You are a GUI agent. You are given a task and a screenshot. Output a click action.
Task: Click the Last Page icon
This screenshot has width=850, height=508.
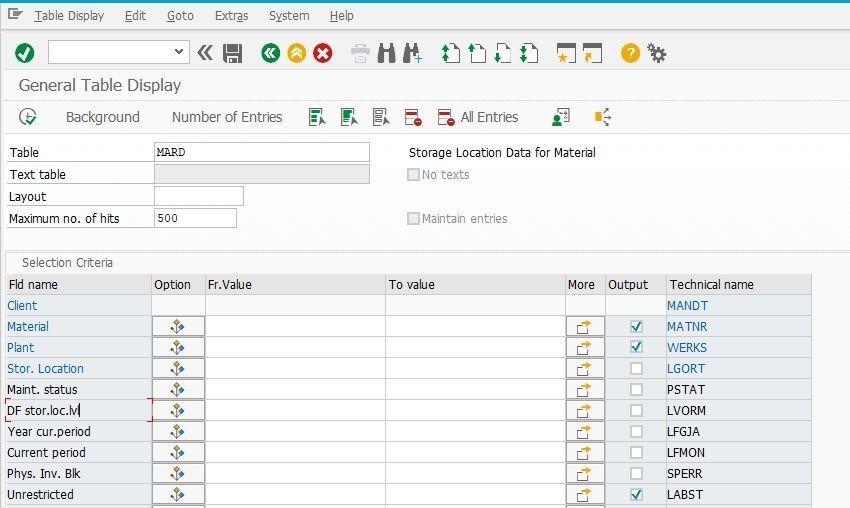(529, 53)
